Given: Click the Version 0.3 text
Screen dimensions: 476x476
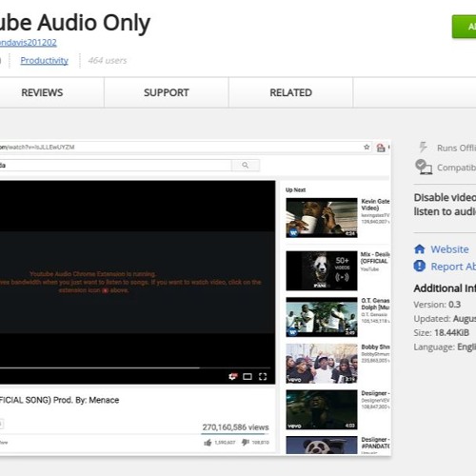Looking at the screenshot, I should pyautogui.click(x=437, y=305).
